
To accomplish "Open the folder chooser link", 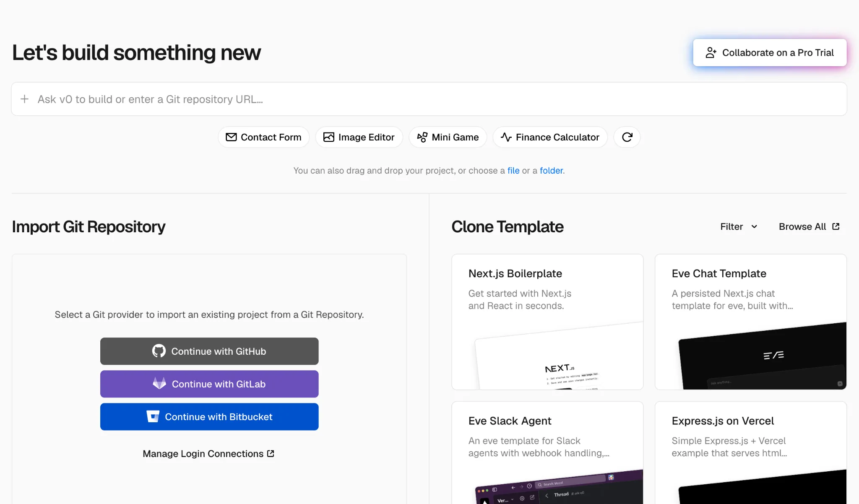I will (551, 171).
